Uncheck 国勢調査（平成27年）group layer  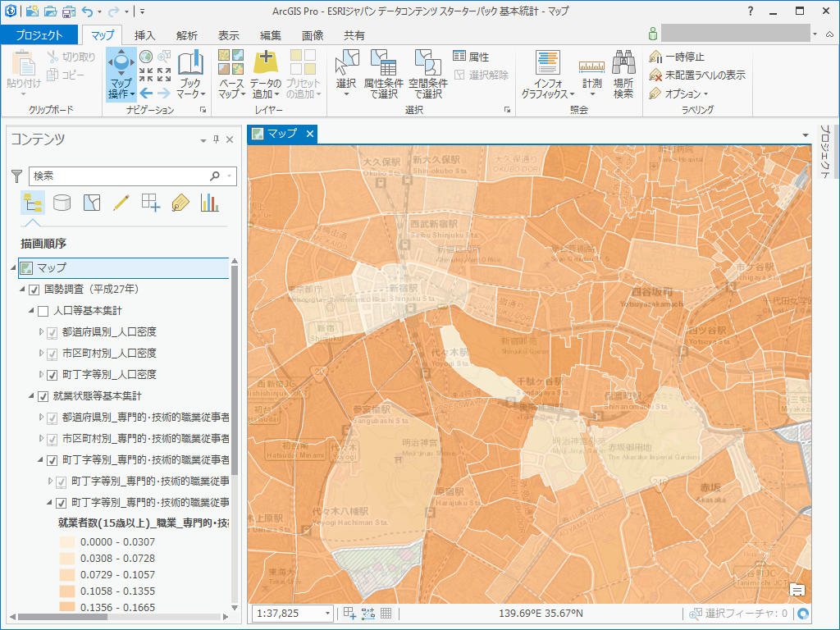34,290
